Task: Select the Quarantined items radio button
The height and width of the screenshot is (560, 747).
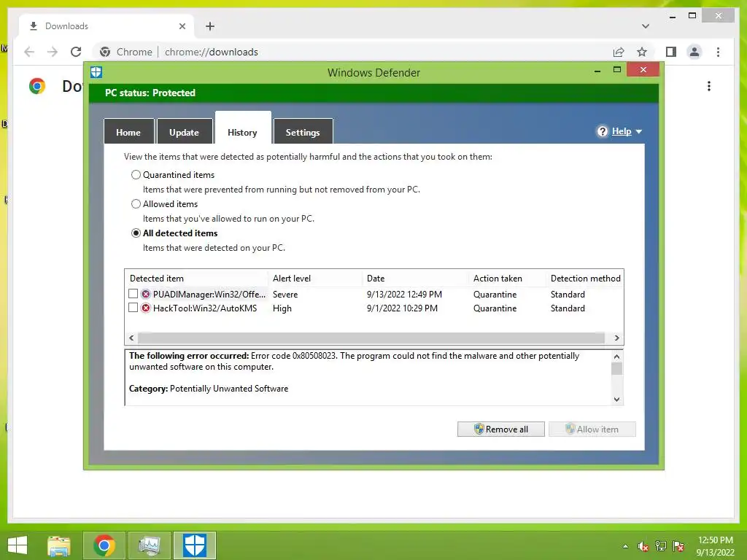Action: (x=136, y=175)
